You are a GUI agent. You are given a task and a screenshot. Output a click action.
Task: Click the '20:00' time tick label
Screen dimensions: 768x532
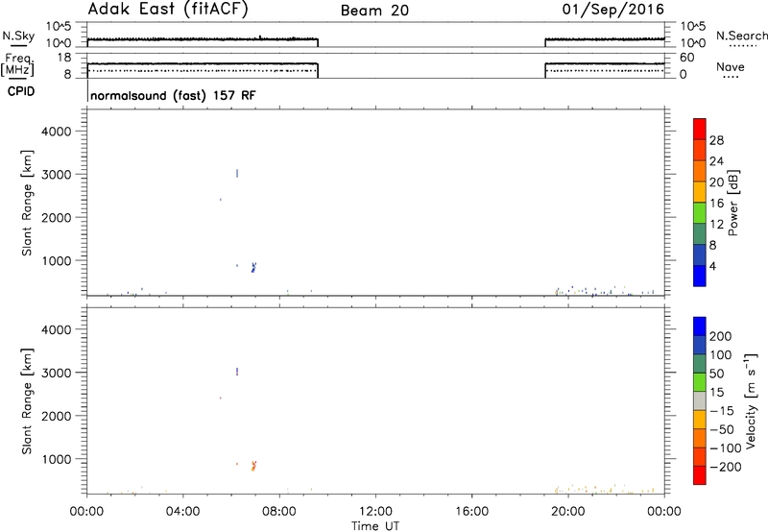(x=568, y=512)
